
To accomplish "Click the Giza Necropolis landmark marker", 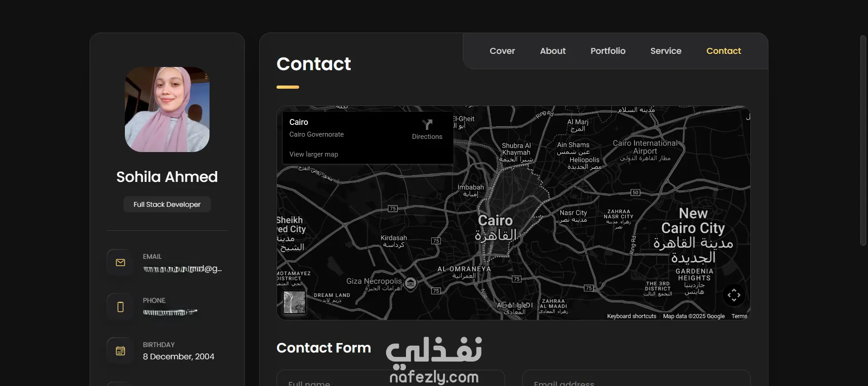I will pyautogui.click(x=410, y=284).
